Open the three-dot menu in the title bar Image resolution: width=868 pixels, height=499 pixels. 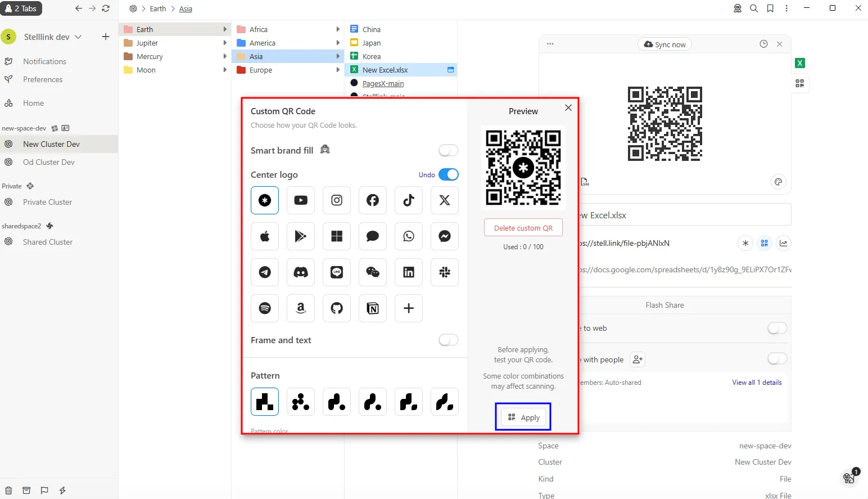pyautogui.click(x=786, y=8)
